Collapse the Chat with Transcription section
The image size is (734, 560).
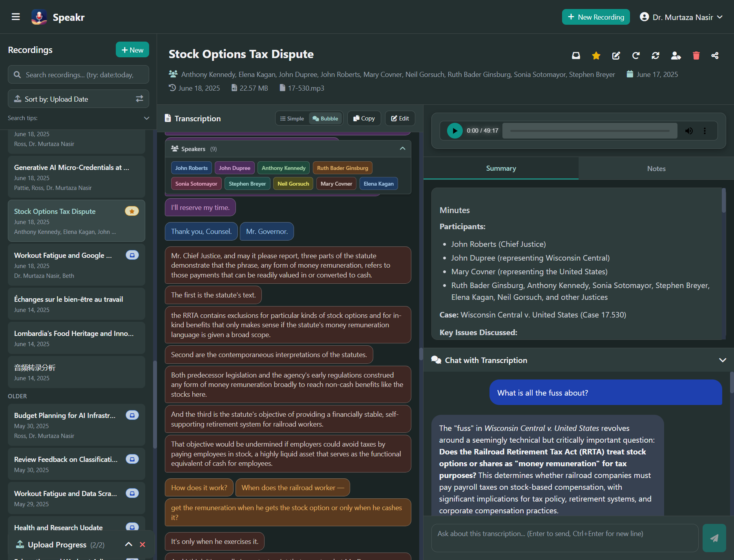(x=722, y=360)
